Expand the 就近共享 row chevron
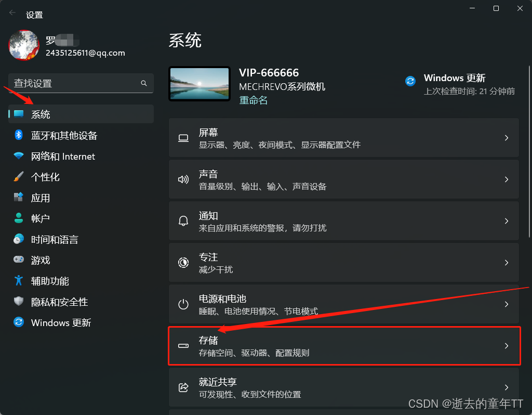The height and width of the screenshot is (415, 532). click(506, 387)
